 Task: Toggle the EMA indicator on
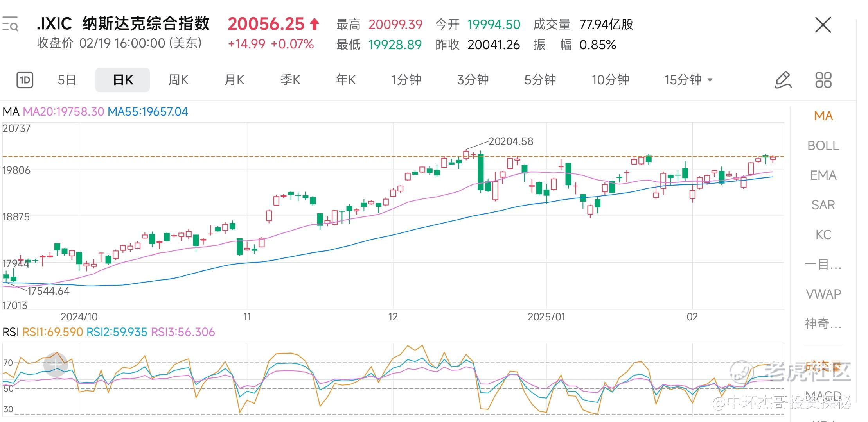823,175
